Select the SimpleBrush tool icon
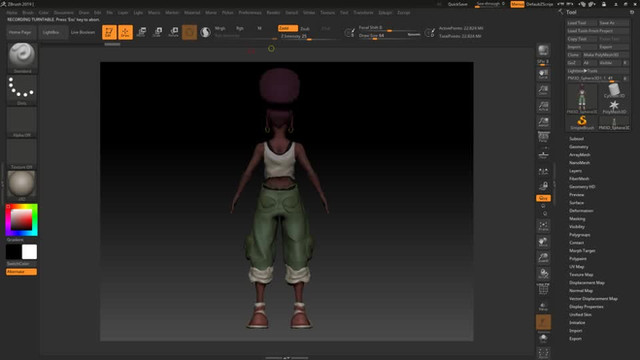This screenshot has width=640, height=360. [x=582, y=122]
